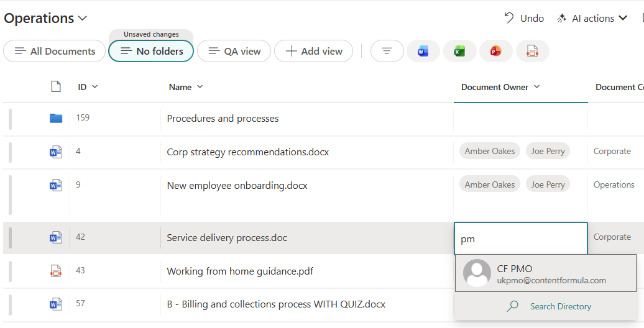644x328 pixels.
Task: Click Joe Perry chip in Corp strategy row
Action: [548, 151]
